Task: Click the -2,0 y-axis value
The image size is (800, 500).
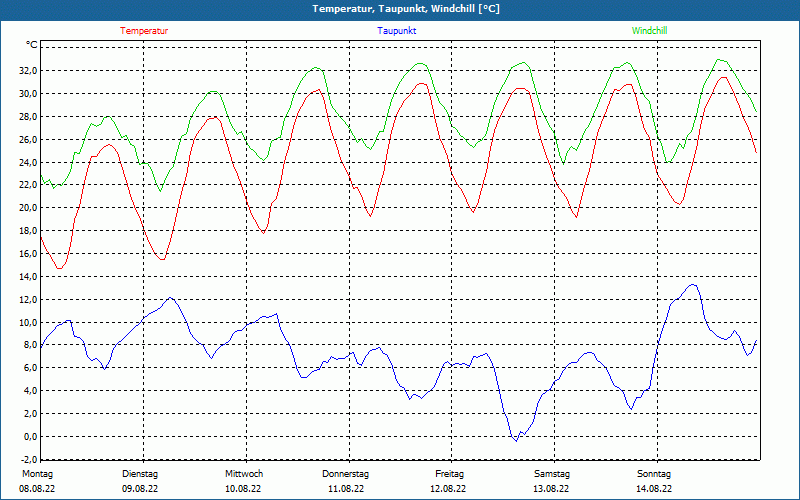Action: [x=29, y=459]
